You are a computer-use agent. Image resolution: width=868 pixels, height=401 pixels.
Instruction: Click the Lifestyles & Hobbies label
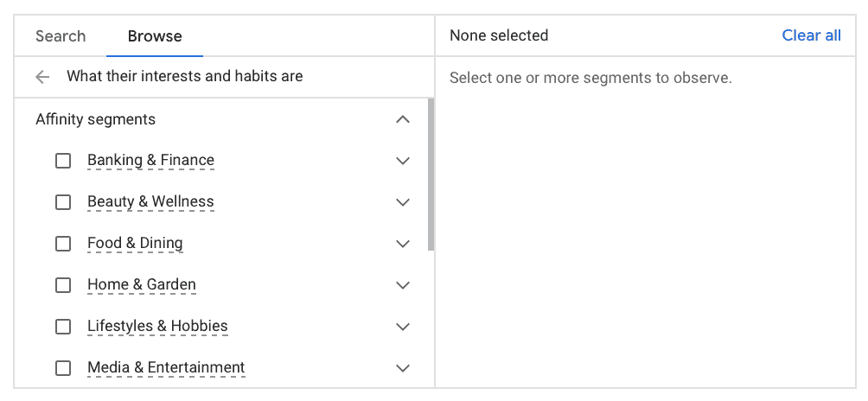157,327
